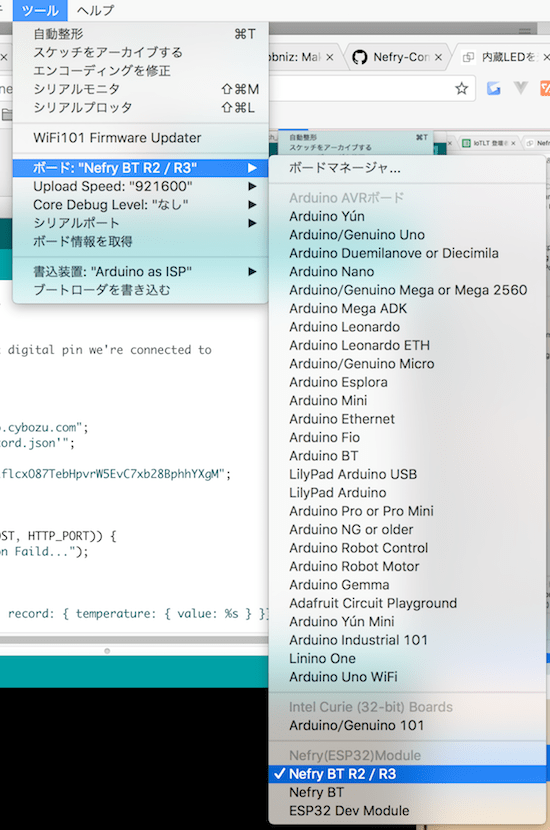The width and height of the screenshot is (550, 830).
Task: Select Arduino/Genuino Micro board
Action: coord(407,364)
